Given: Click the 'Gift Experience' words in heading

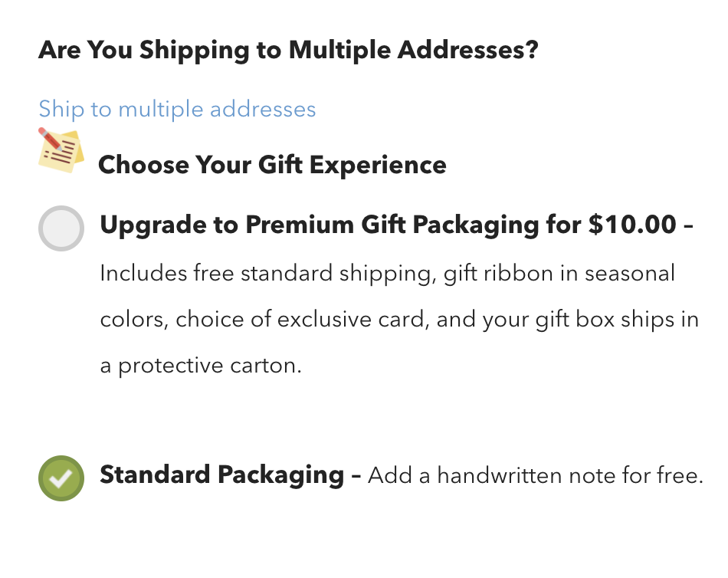Looking at the screenshot, I should [x=367, y=164].
